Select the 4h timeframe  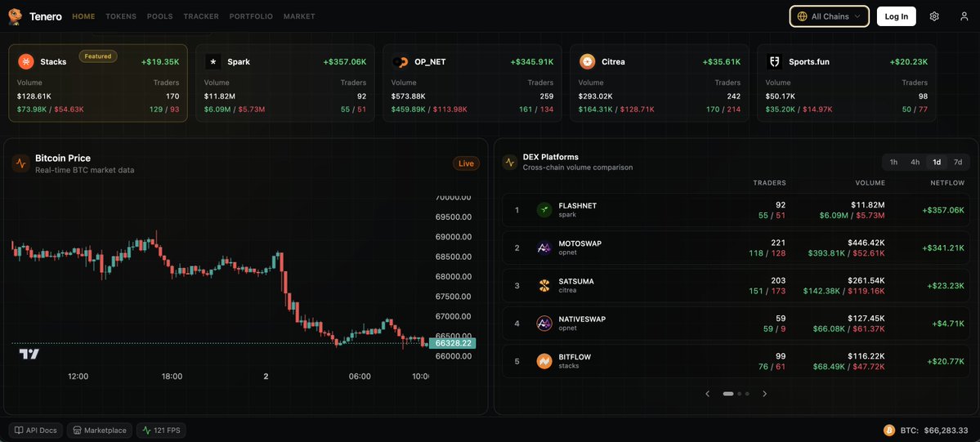point(915,162)
